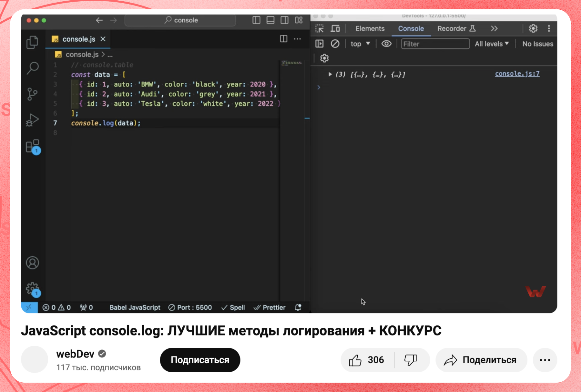Screen dimensions: 581x392
Task: Toggle DevTools device toolbar
Action: 335,28
